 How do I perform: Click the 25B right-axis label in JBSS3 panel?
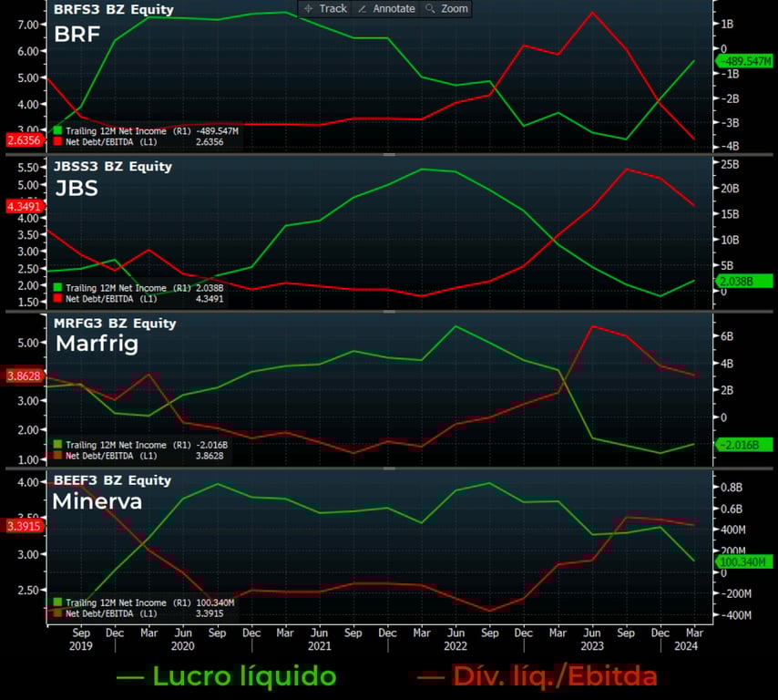coord(730,164)
